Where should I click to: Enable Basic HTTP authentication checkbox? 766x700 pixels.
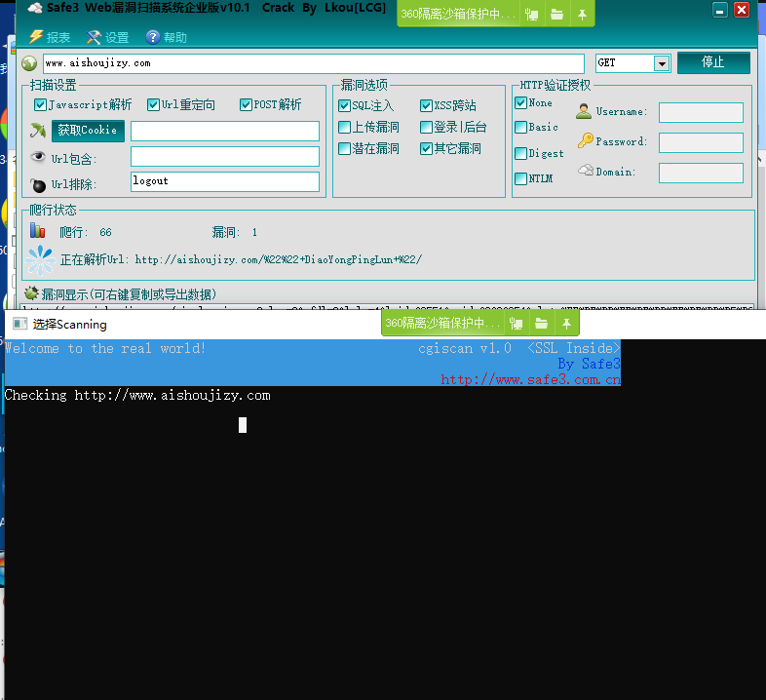(520, 127)
